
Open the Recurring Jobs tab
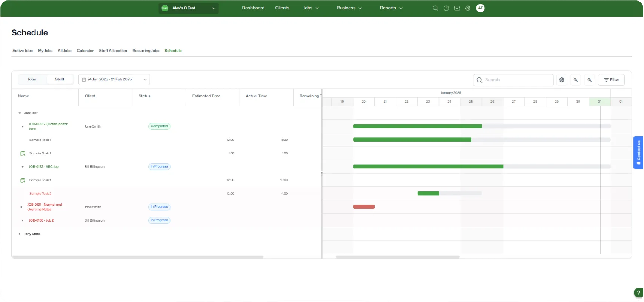[146, 51]
